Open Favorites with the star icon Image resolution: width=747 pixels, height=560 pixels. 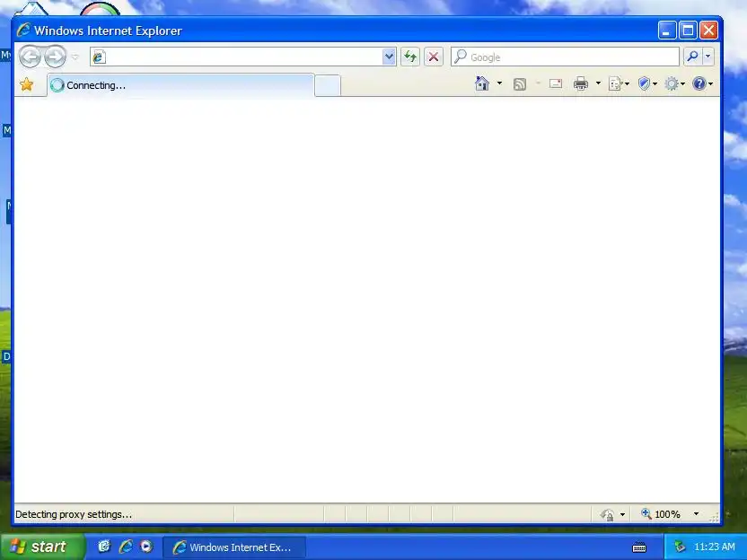pos(27,84)
